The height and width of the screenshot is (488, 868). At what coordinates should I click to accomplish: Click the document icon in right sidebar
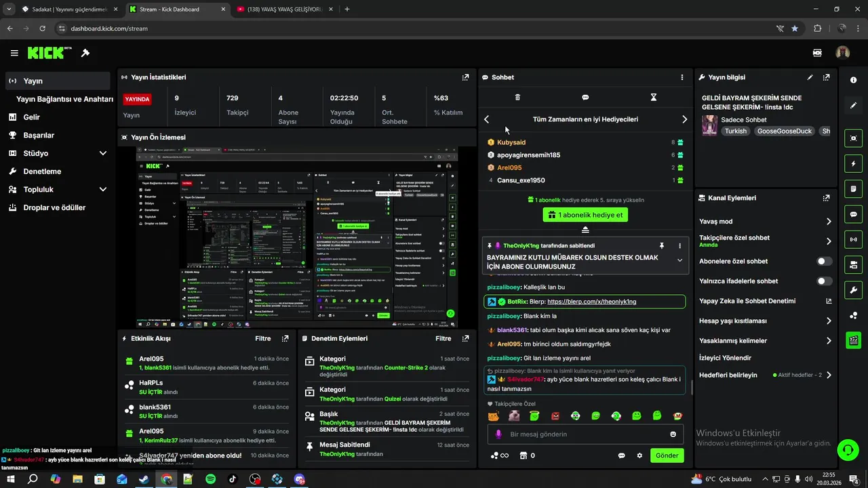(853, 188)
